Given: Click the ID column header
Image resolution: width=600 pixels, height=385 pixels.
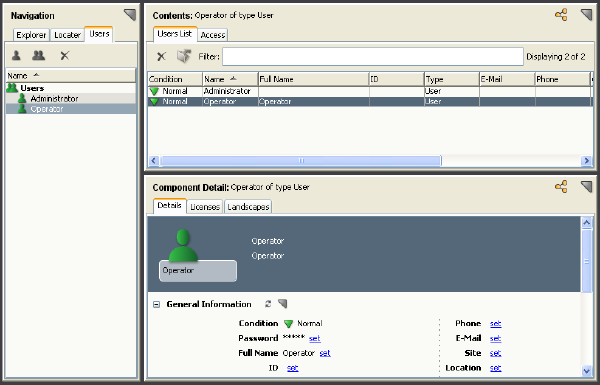Looking at the screenshot, I should (x=396, y=79).
